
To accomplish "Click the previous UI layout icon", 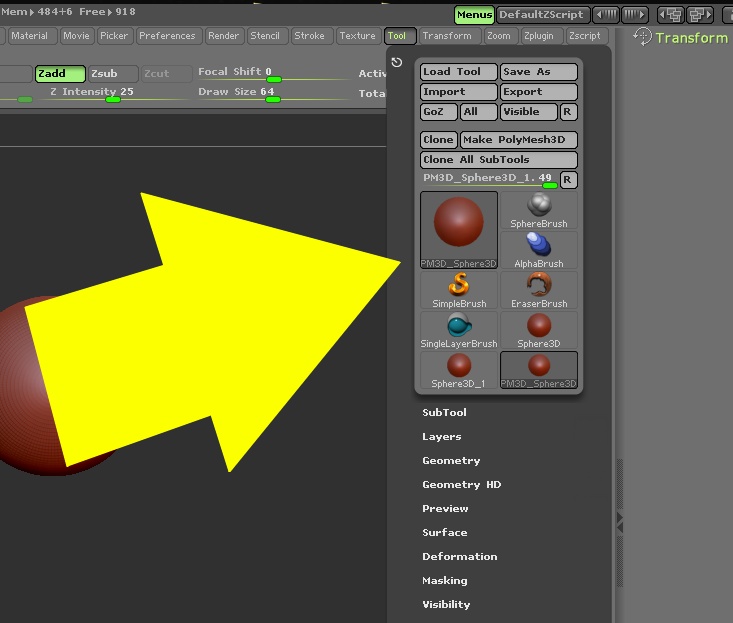I will (x=670, y=15).
